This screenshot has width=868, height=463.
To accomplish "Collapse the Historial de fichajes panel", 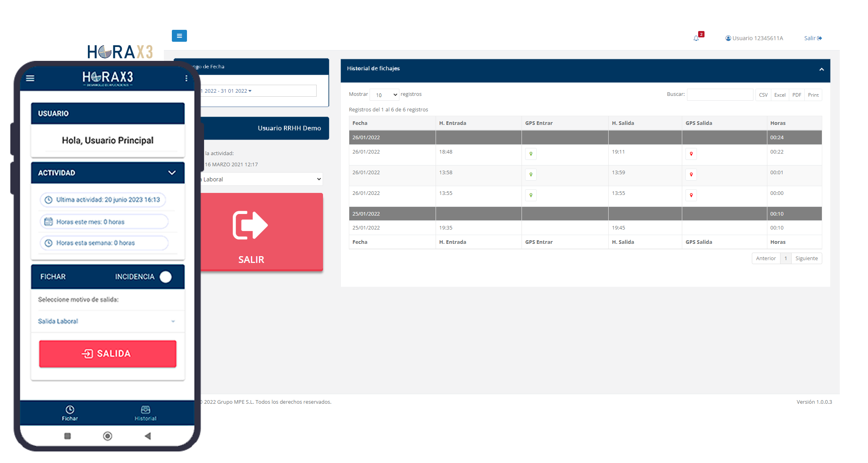I will pyautogui.click(x=821, y=69).
